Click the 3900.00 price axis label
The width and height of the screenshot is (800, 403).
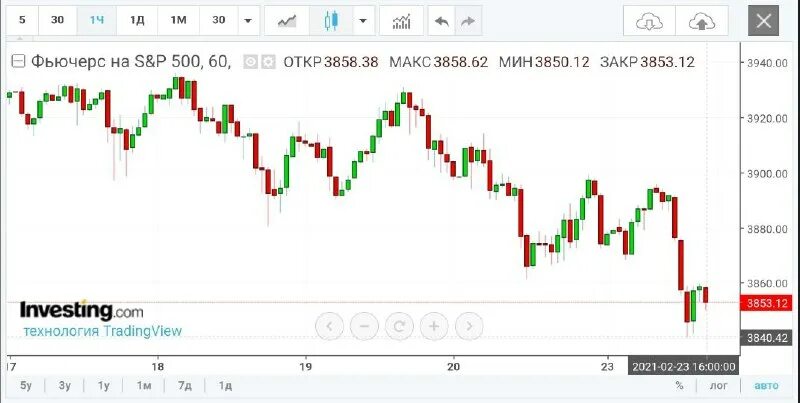pyautogui.click(x=767, y=174)
